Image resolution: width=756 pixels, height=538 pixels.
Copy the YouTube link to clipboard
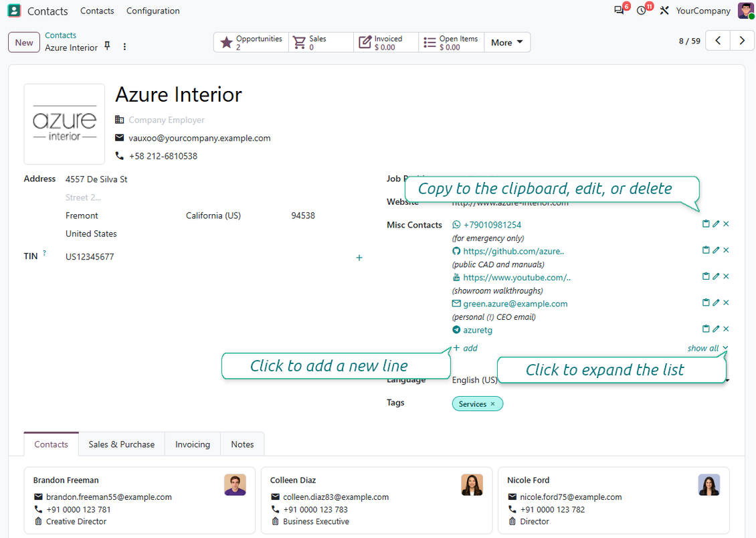pyautogui.click(x=706, y=276)
